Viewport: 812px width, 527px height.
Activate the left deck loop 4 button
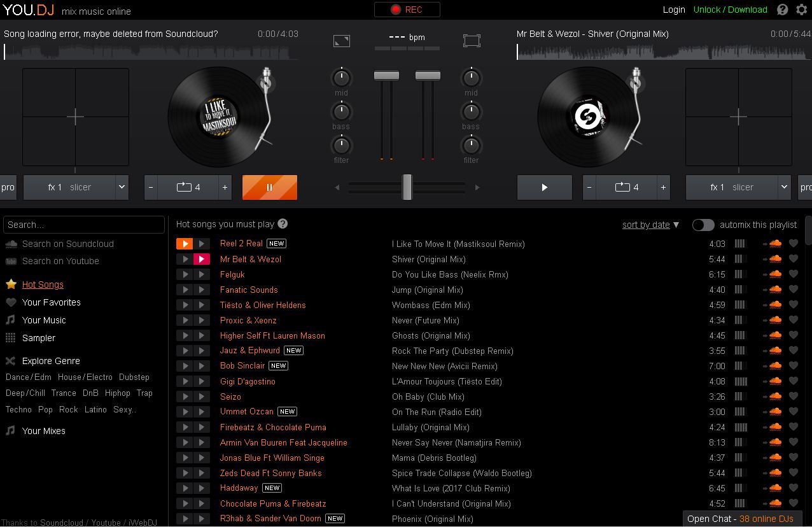pos(188,187)
